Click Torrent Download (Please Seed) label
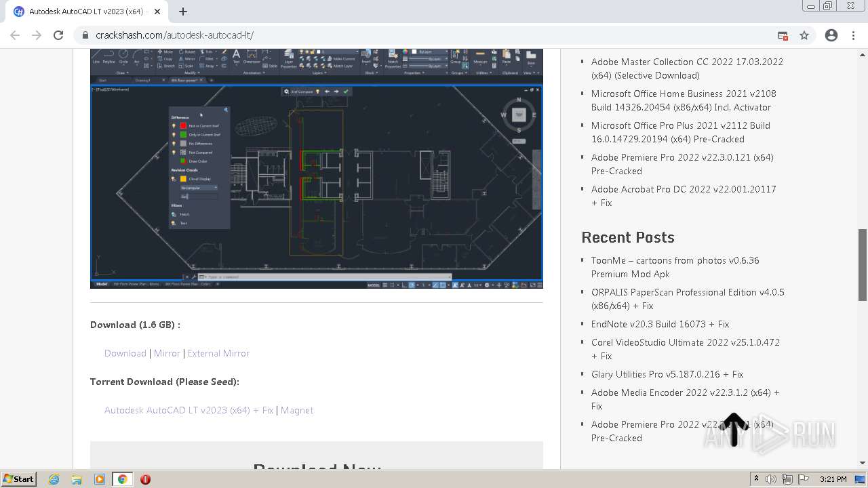 click(x=165, y=382)
